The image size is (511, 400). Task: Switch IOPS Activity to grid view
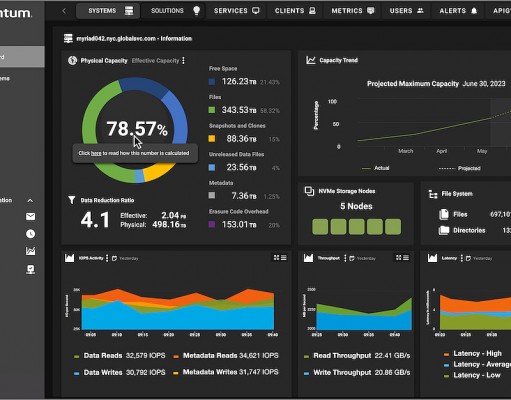276,258
